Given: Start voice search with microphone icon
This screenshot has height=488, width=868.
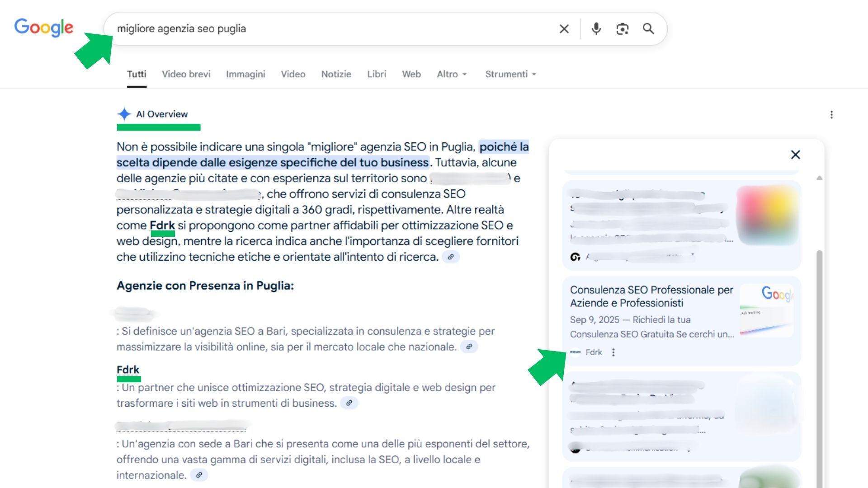Looking at the screenshot, I should 596,29.
